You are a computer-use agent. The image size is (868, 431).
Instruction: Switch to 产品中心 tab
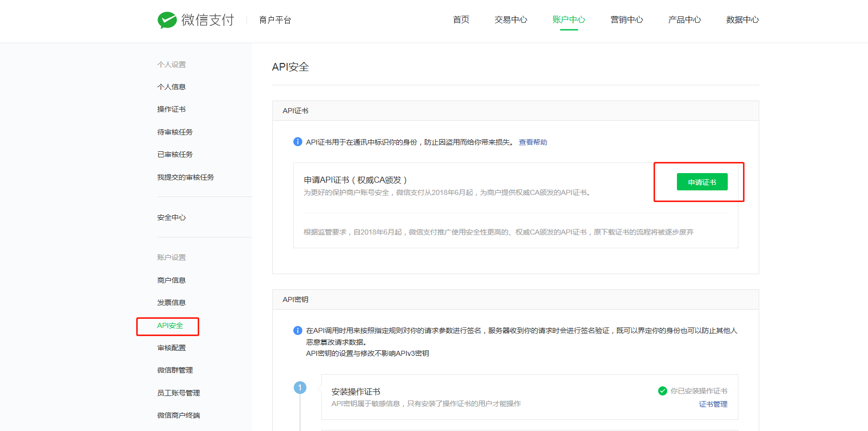(685, 20)
